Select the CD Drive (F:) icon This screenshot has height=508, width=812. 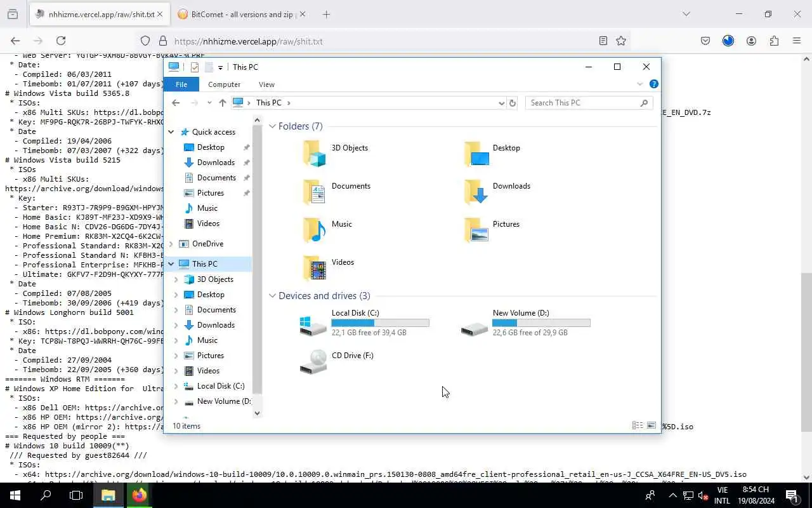point(313,362)
